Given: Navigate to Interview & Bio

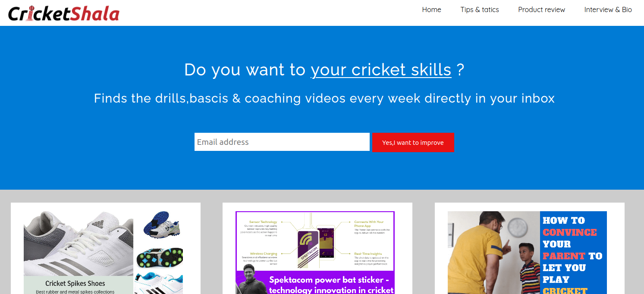Looking at the screenshot, I should (608, 9).
